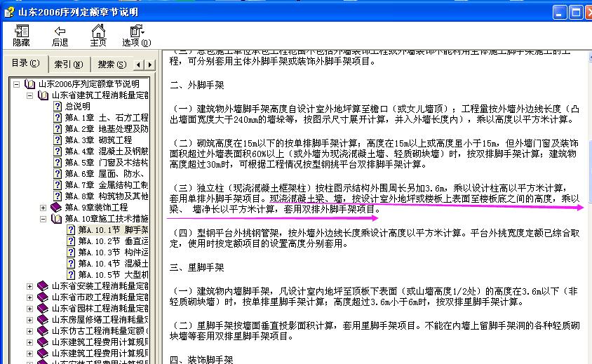Select 第A.10.1节 脚手架 topic
Viewport: 592px width, 364px height.
click(x=113, y=230)
